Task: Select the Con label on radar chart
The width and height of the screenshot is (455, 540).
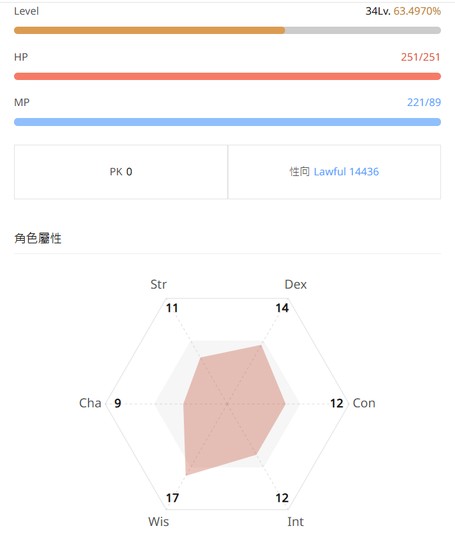Action: [364, 403]
